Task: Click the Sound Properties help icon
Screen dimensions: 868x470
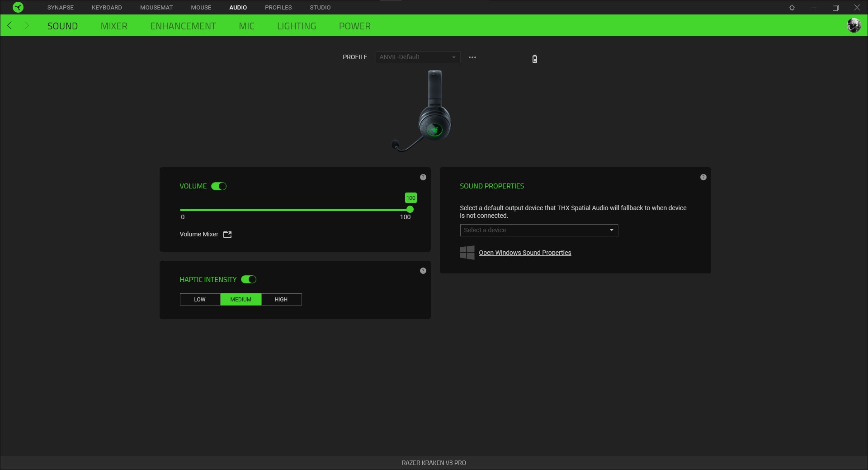Action: [x=703, y=177]
